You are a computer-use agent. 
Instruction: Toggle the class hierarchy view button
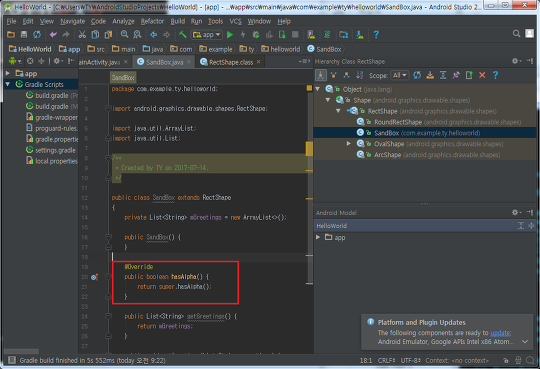pyautogui.click(x=321, y=75)
